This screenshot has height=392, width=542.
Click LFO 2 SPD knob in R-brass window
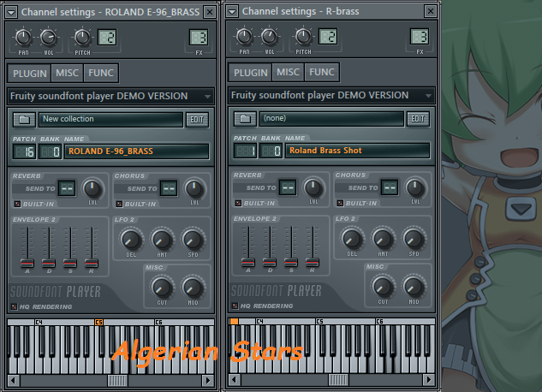click(414, 239)
